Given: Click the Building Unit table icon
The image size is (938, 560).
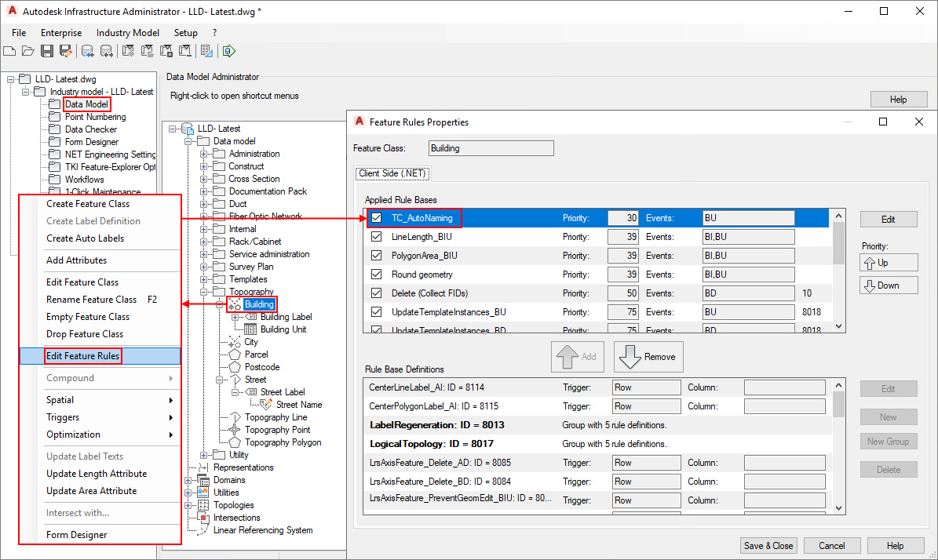Looking at the screenshot, I should (250, 330).
